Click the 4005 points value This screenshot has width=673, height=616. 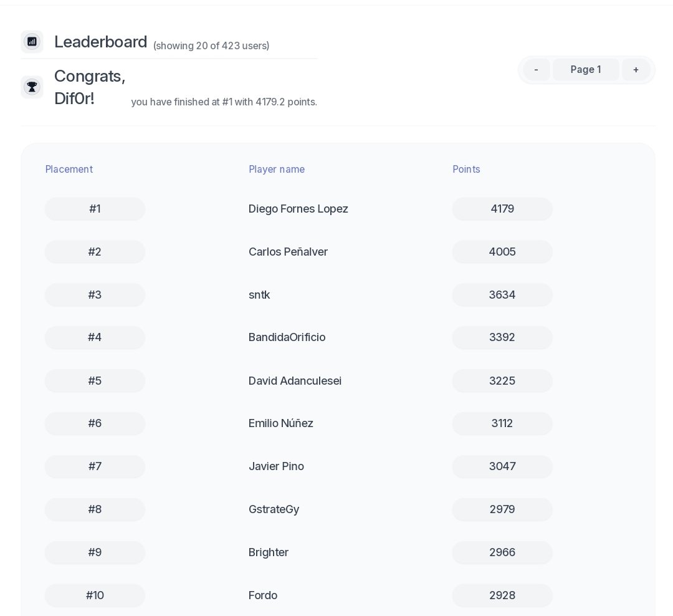pos(502,252)
